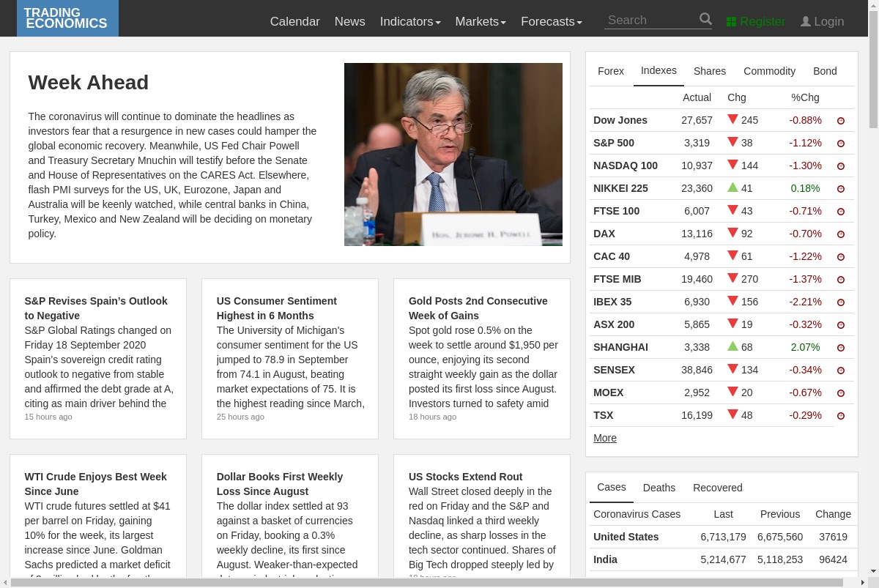Expand the Indicators dropdown menu
Image resolution: width=879 pixels, height=588 pixels.
tap(410, 22)
